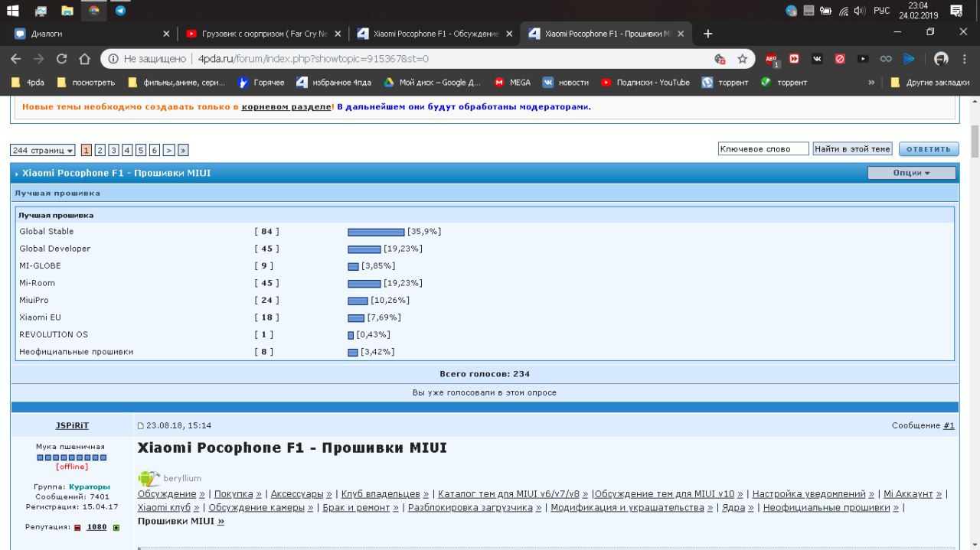Click the volume icon in system tray
Screen dimensions: 980x550
click(860, 11)
